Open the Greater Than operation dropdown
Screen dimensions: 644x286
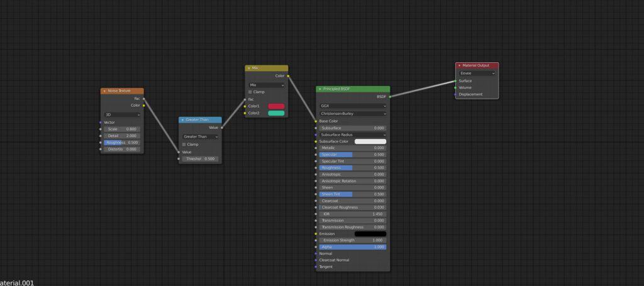(x=201, y=136)
